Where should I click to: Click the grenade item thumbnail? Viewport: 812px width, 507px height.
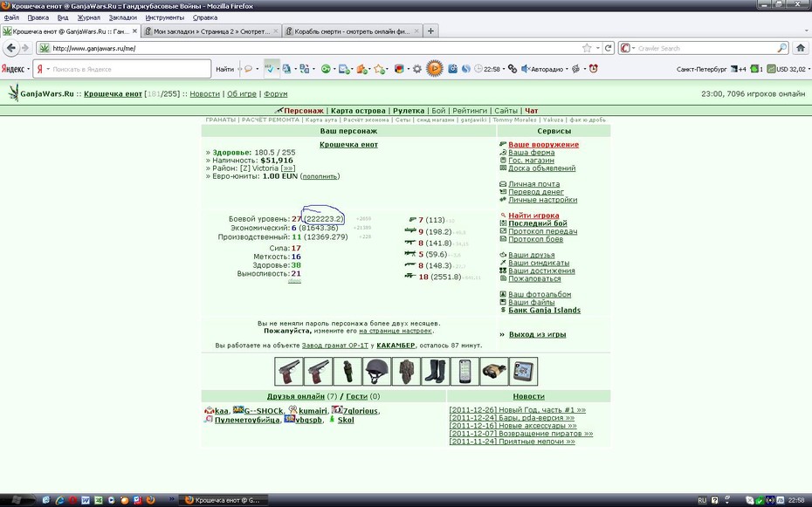click(x=348, y=372)
